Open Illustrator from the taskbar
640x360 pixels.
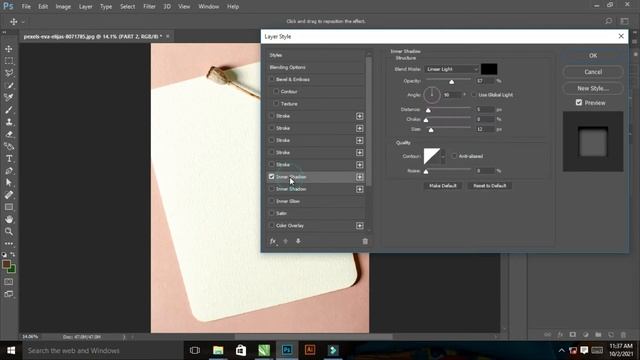pos(310,350)
